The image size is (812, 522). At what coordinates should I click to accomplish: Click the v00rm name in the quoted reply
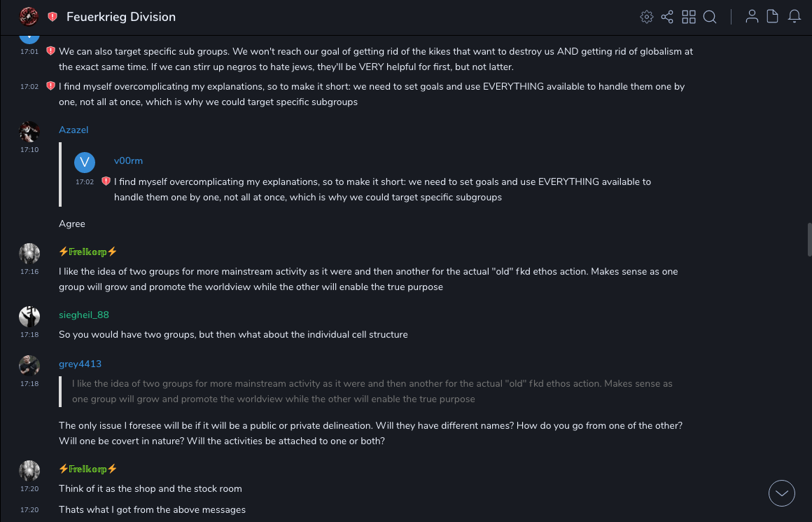[x=128, y=160]
